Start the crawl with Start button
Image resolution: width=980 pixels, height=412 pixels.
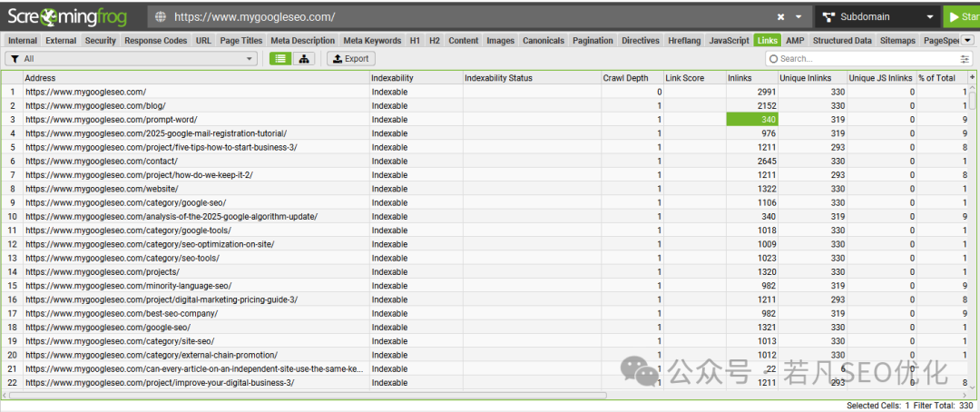point(961,17)
